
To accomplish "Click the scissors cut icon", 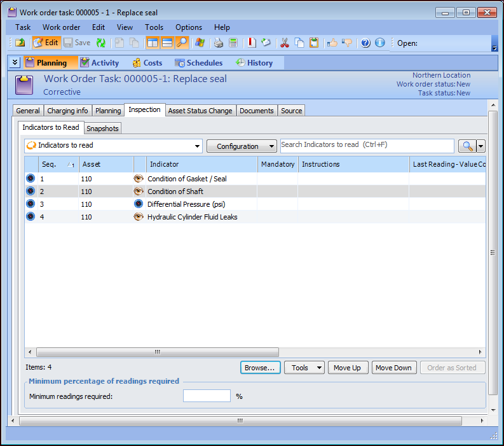I will (x=284, y=43).
